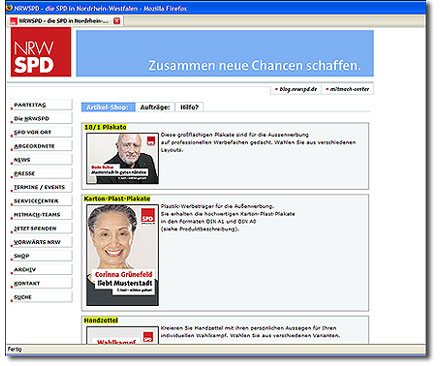Click the Handzettel description text
This screenshot has width=440, height=366.
pyautogui.click(x=250, y=332)
